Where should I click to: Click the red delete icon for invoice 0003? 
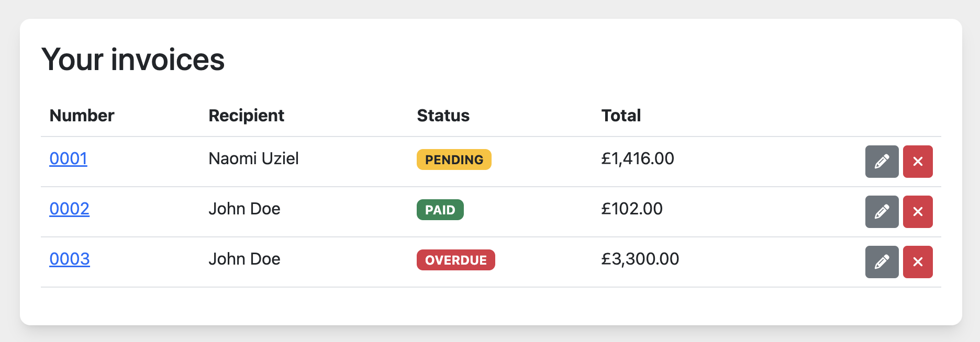point(918,262)
